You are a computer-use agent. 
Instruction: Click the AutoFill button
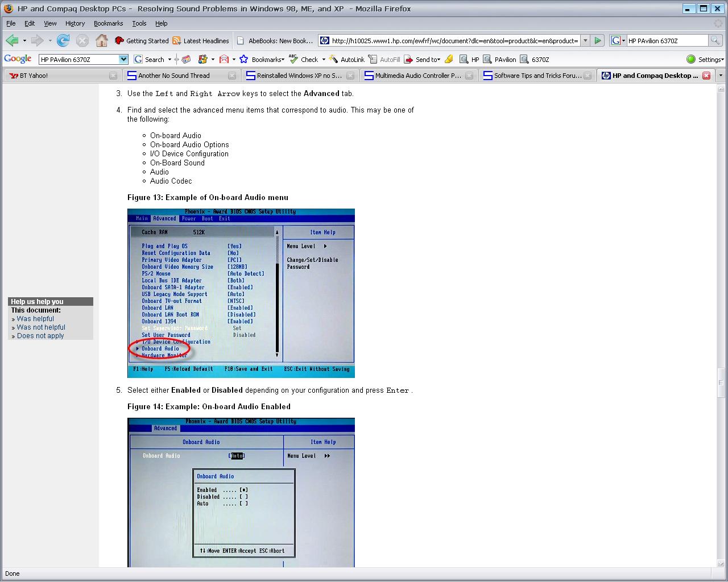384,59
